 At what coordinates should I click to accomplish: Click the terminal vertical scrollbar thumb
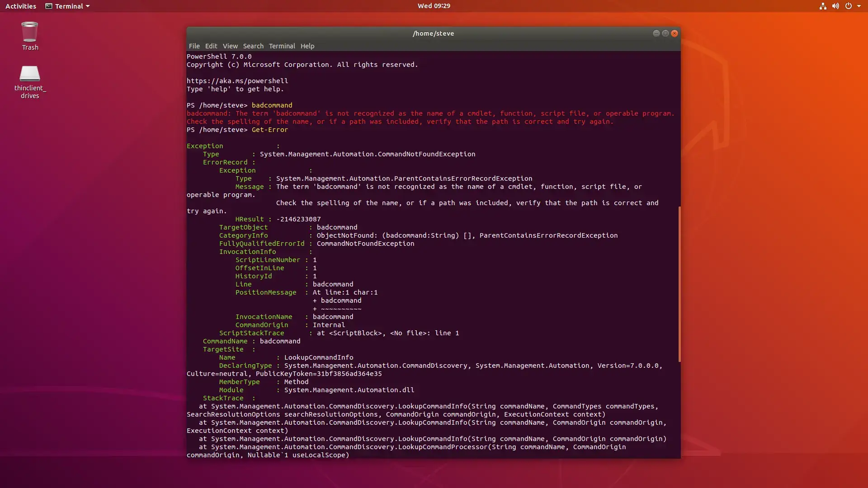point(679,284)
